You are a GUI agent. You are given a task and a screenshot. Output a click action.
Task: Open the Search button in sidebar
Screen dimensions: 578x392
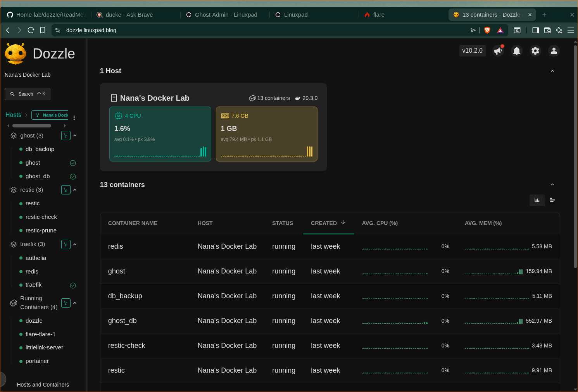tap(28, 94)
